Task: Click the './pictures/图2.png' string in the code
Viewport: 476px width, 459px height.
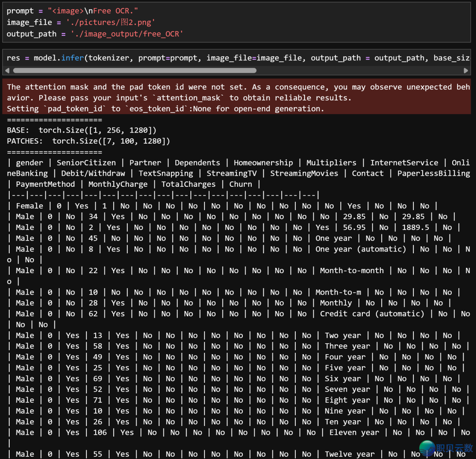Action: (x=110, y=22)
